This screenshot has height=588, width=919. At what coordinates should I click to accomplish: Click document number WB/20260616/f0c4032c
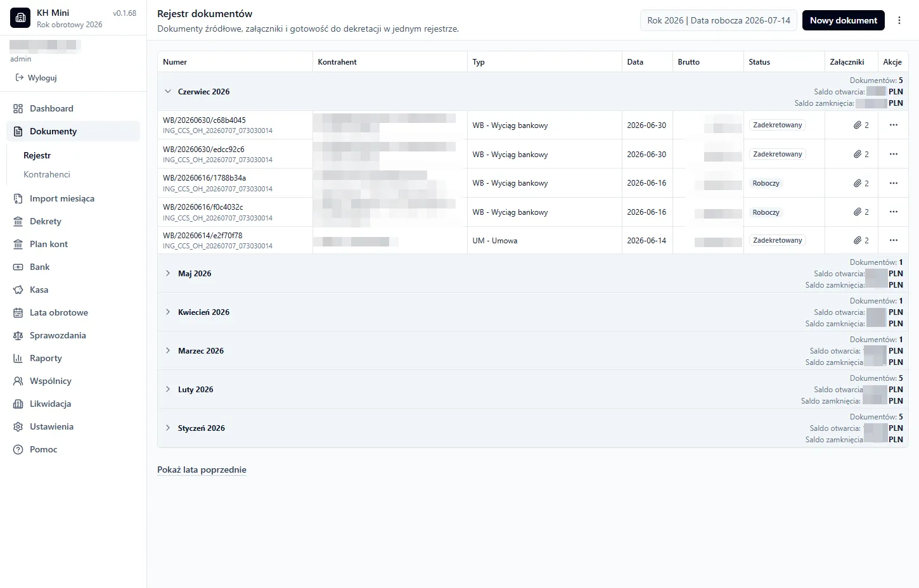pos(203,207)
